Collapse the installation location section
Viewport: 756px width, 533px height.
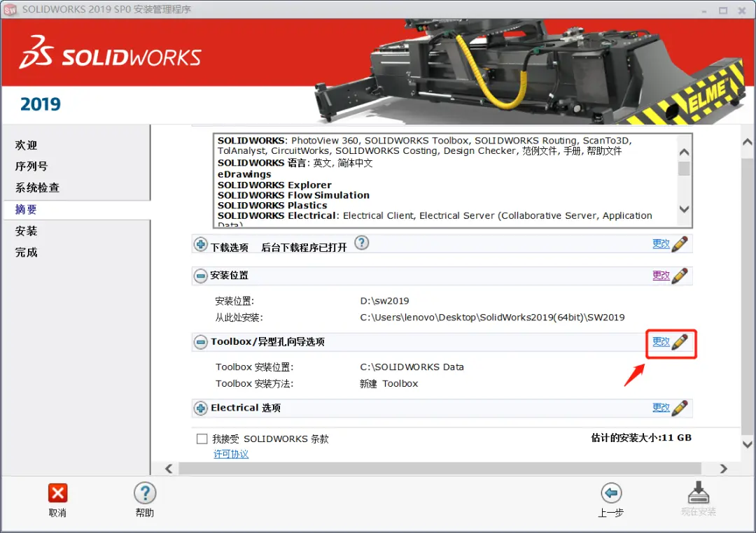(201, 276)
